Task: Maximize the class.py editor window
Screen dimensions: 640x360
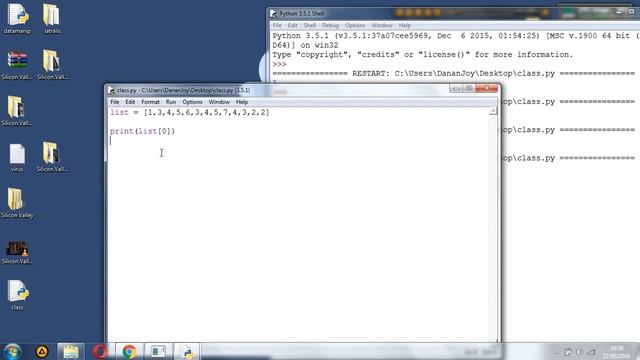Action: click(x=469, y=89)
